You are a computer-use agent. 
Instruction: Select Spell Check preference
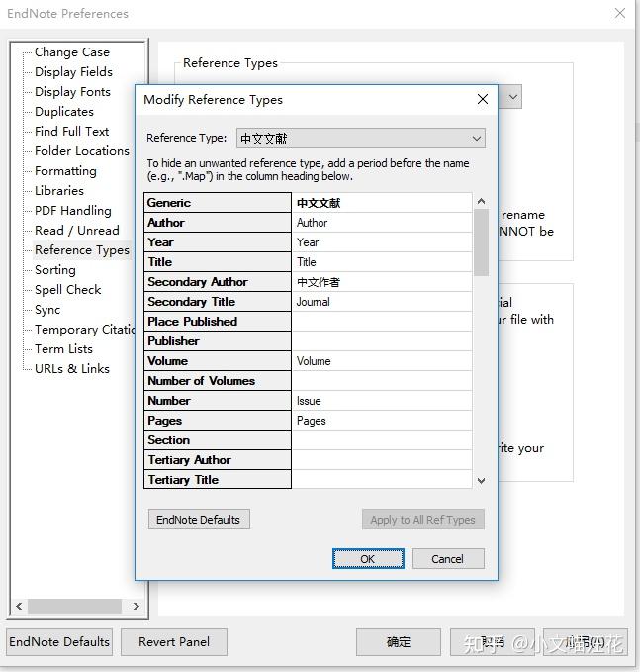68,290
